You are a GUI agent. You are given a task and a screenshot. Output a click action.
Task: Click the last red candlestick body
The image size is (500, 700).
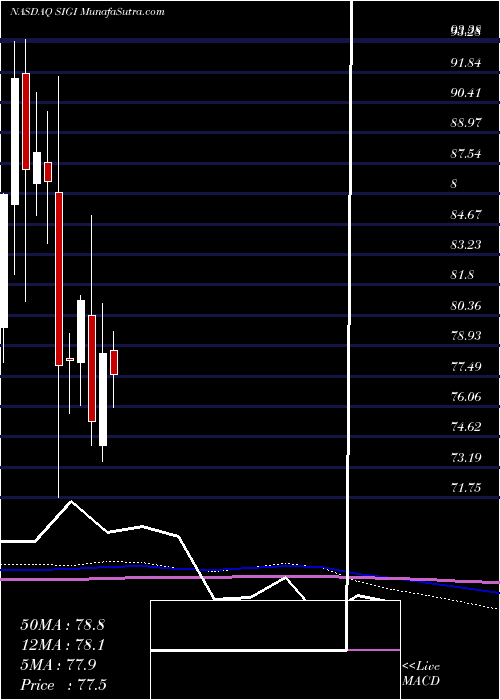click(114, 362)
